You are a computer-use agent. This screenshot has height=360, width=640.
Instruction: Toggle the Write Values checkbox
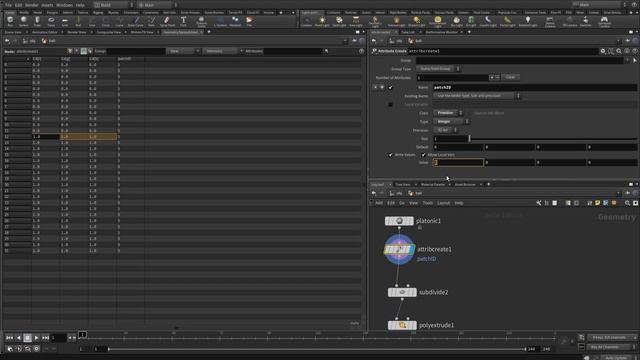coord(390,155)
